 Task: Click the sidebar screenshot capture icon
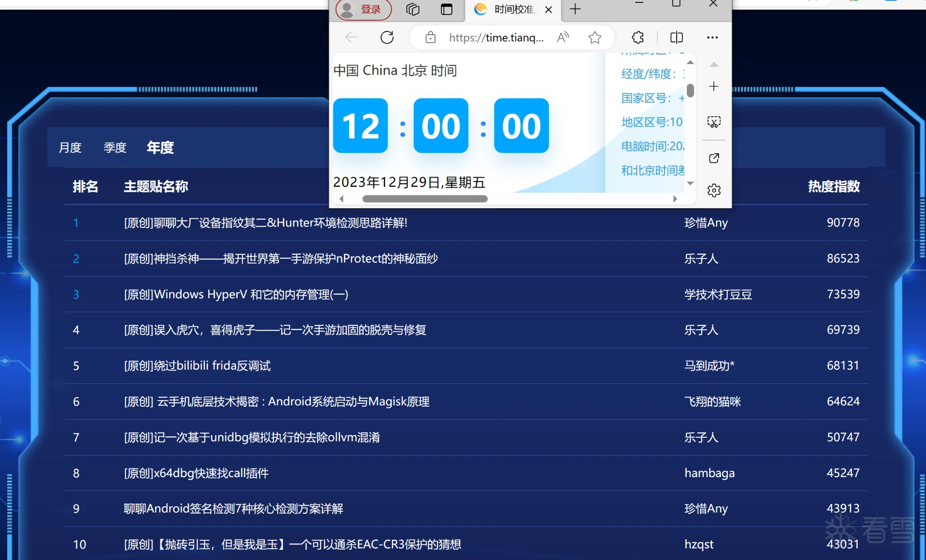(x=714, y=122)
